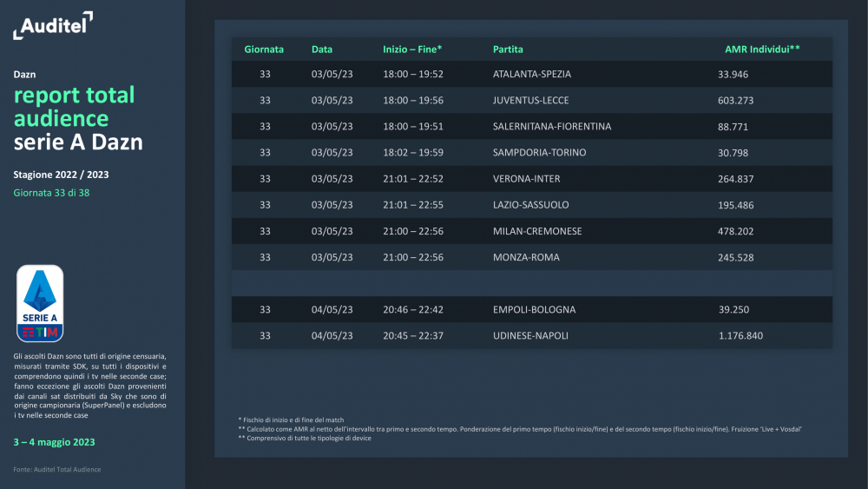Click the Serie A TIM logo
Image resolution: width=868 pixels, height=489 pixels.
point(40,303)
